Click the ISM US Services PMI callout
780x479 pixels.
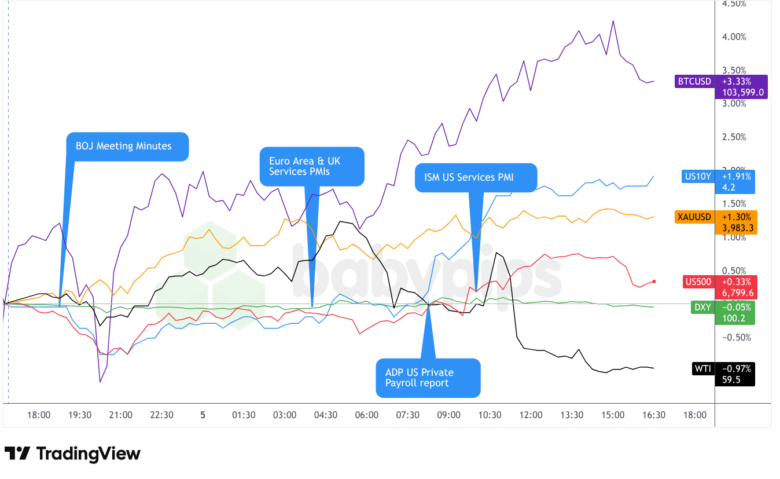click(472, 178)
